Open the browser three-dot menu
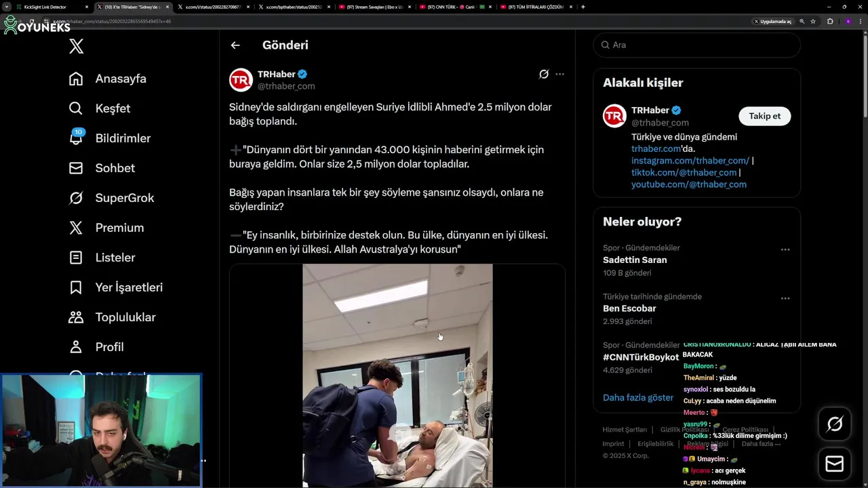This screenshot has width=868, height=488. tap(861, 21)
